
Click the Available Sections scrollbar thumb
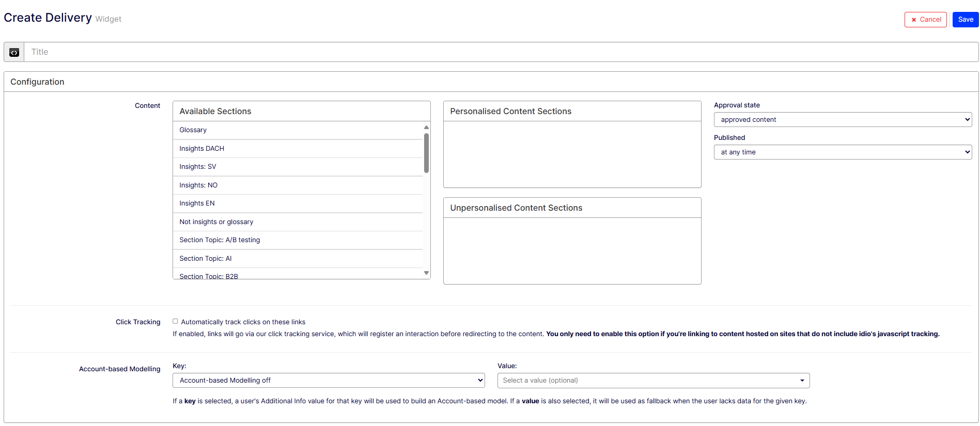426,153
